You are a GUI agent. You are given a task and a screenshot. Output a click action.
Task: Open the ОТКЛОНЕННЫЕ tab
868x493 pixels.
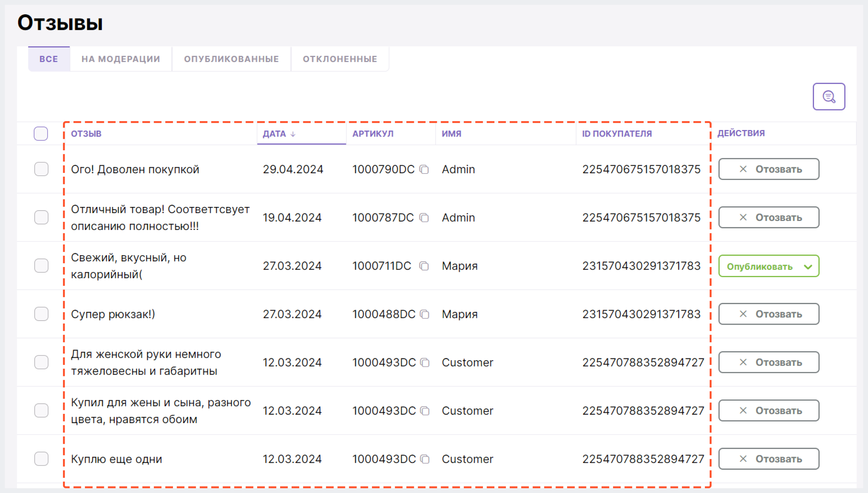tap(340, 59)
